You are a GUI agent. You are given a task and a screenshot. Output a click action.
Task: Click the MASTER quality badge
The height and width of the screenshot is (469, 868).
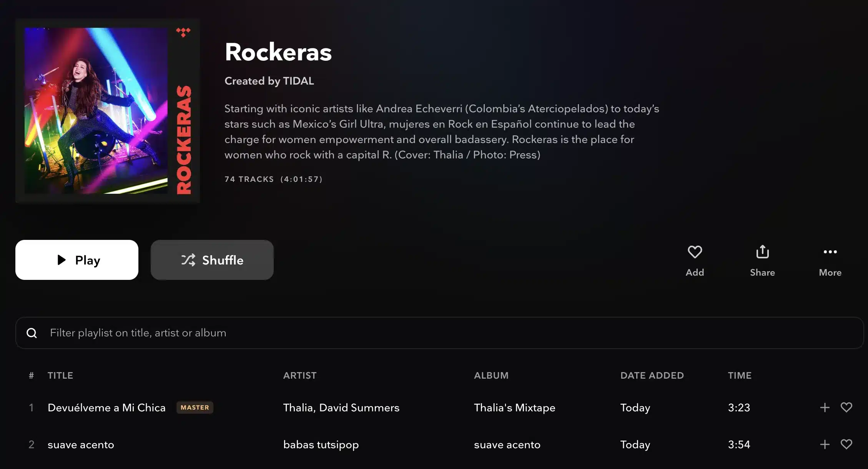[x=195, y=407]
